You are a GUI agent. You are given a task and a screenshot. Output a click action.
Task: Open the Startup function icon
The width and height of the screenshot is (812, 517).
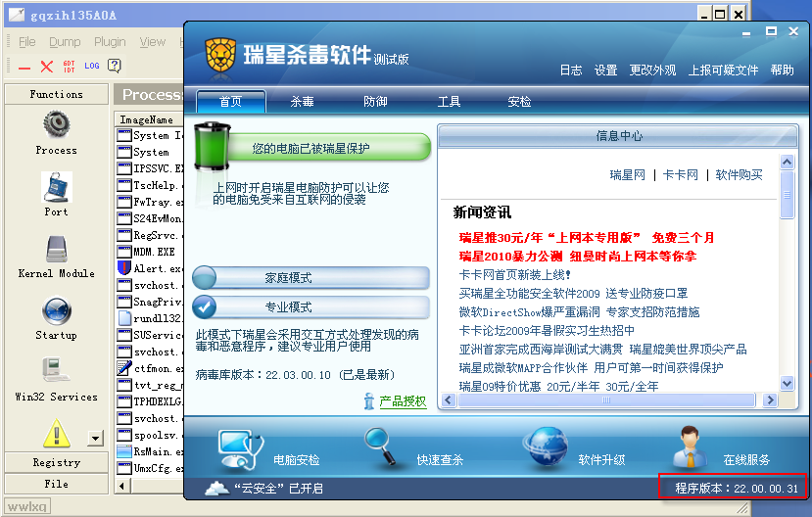click(x=57, y=310)
